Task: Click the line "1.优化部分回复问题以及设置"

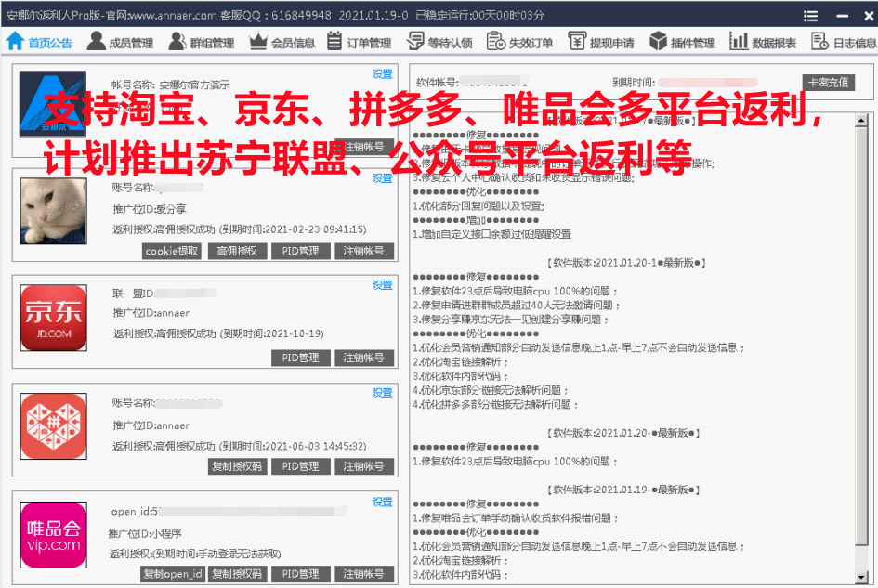Action: [478, 206]
